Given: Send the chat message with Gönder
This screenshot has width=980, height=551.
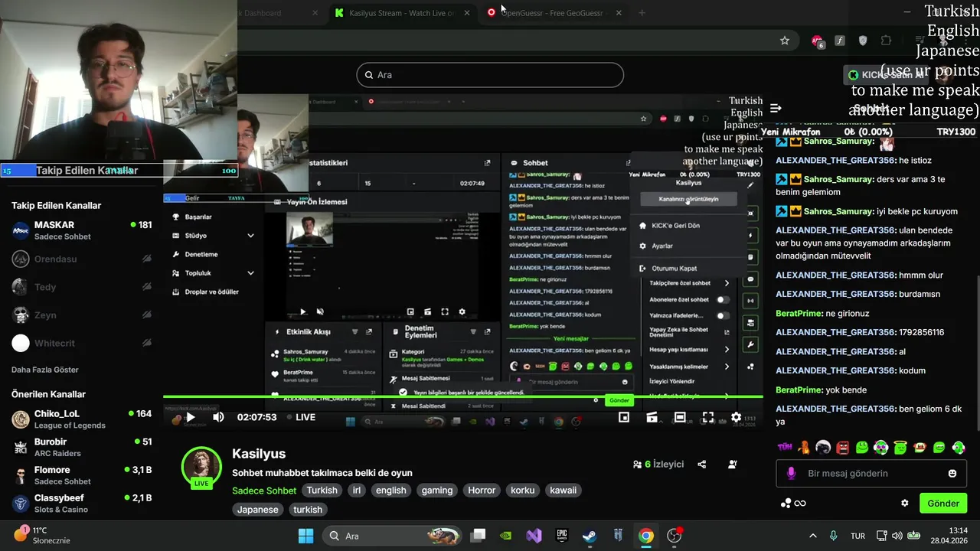Looking at the screenshot, I should coord(943,504).
